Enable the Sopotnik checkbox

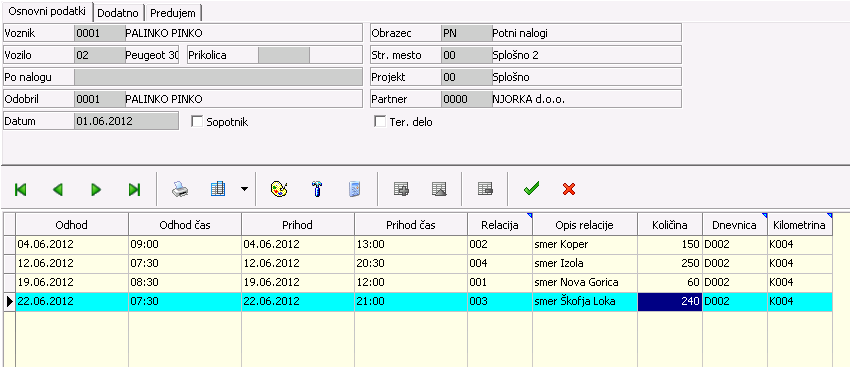196,122
